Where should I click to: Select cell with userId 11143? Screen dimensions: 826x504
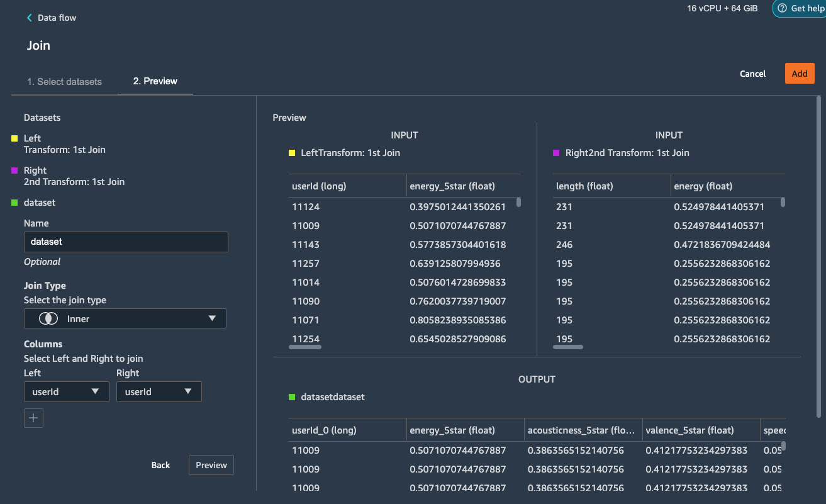tap(306, 245)
